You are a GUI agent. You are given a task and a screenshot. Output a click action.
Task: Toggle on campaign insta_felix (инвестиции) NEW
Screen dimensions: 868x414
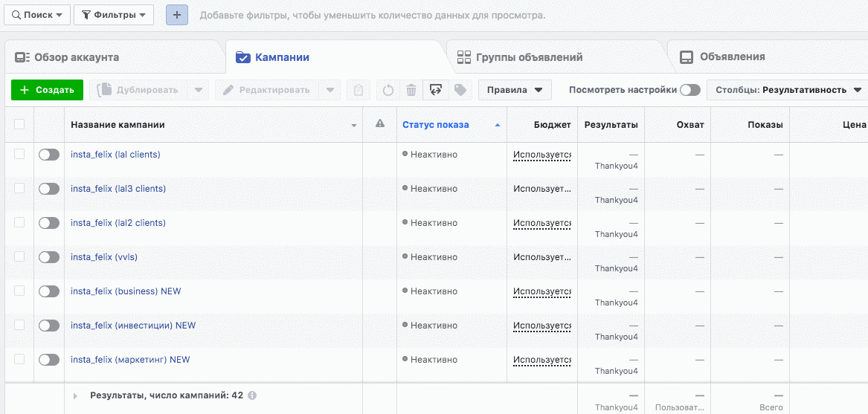pyautogui.click(x=48, y=326)
